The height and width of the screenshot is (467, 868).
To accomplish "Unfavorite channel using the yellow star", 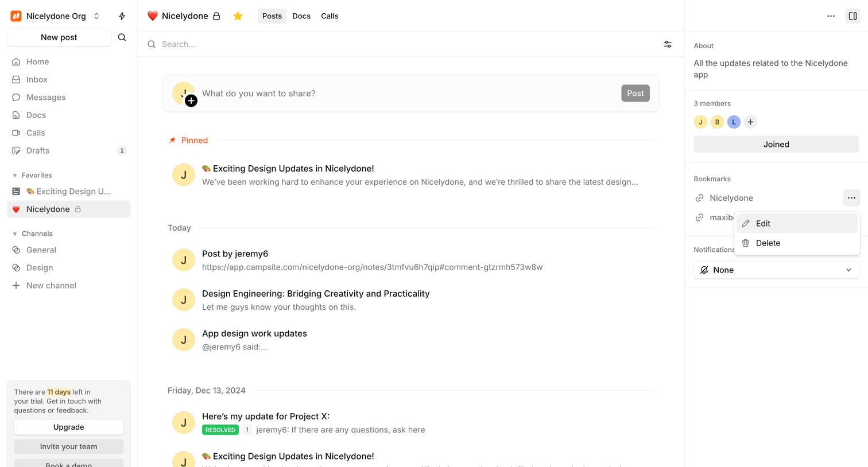I will coord(238,16).
